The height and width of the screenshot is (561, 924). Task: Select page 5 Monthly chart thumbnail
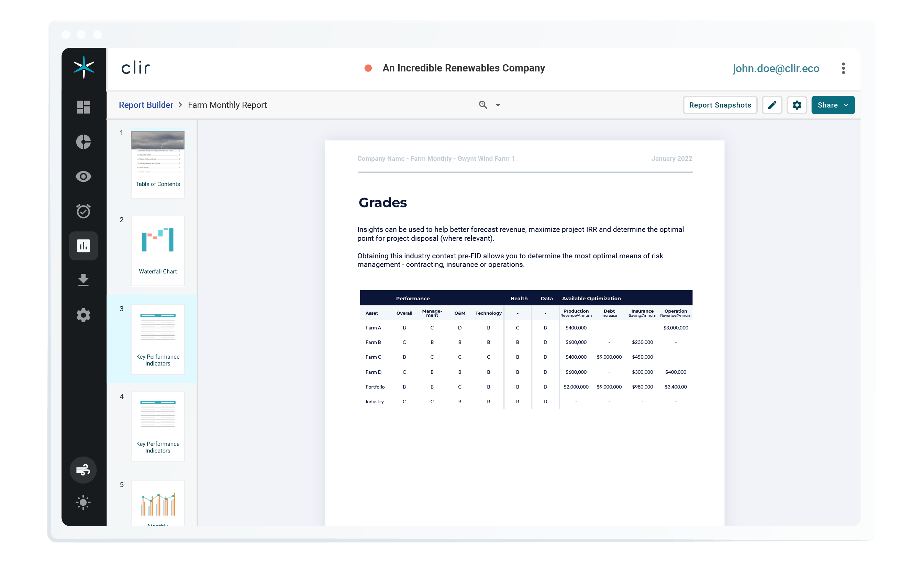coord(157,503)
